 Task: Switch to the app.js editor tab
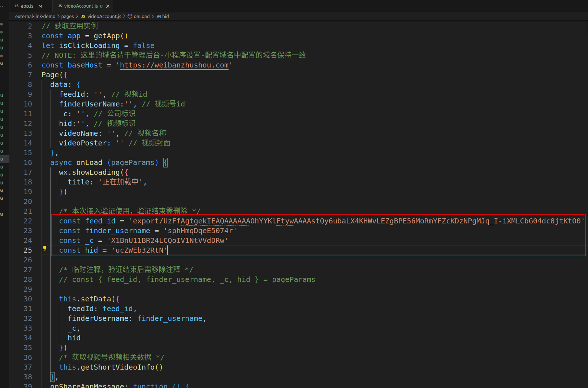coord(27,6)
